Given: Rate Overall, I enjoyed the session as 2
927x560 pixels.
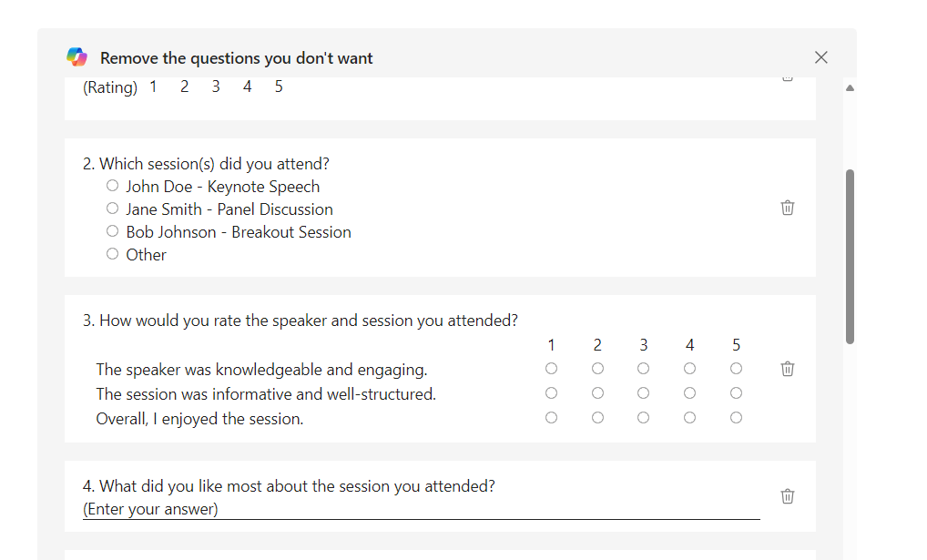Looking at the screenshot, I should point(597,418).
